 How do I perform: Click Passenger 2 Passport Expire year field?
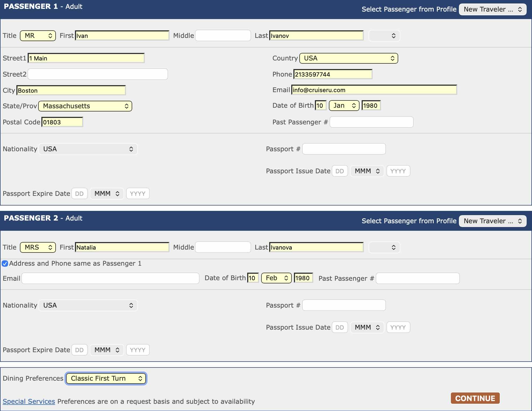tap(138, 350)
